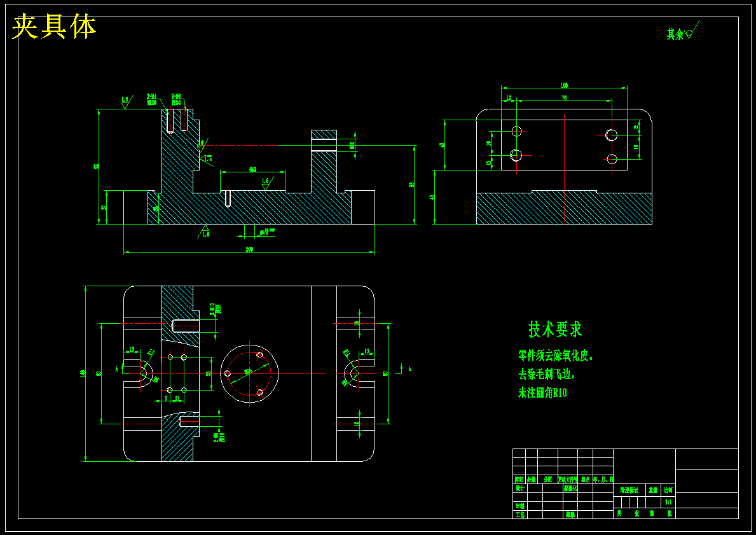Click the "阶段标记" header cell
This screenshot has height=535, width=756.
pos(629,490)
